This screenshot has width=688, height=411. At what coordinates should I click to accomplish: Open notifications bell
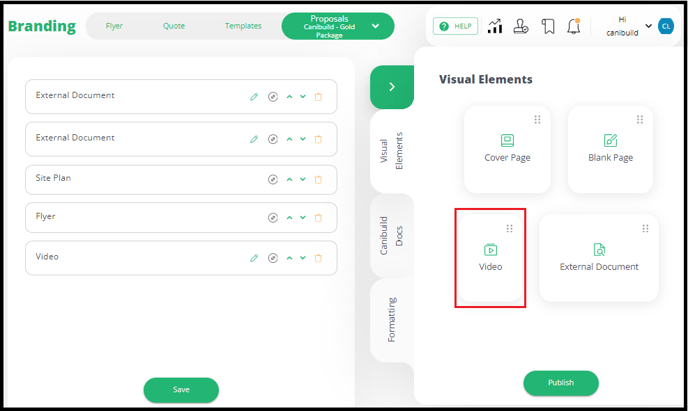point(573,26)
